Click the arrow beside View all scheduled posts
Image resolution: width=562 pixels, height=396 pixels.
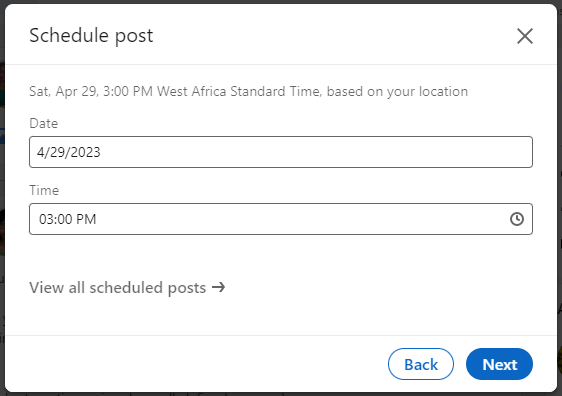click(x=218, y=287)
